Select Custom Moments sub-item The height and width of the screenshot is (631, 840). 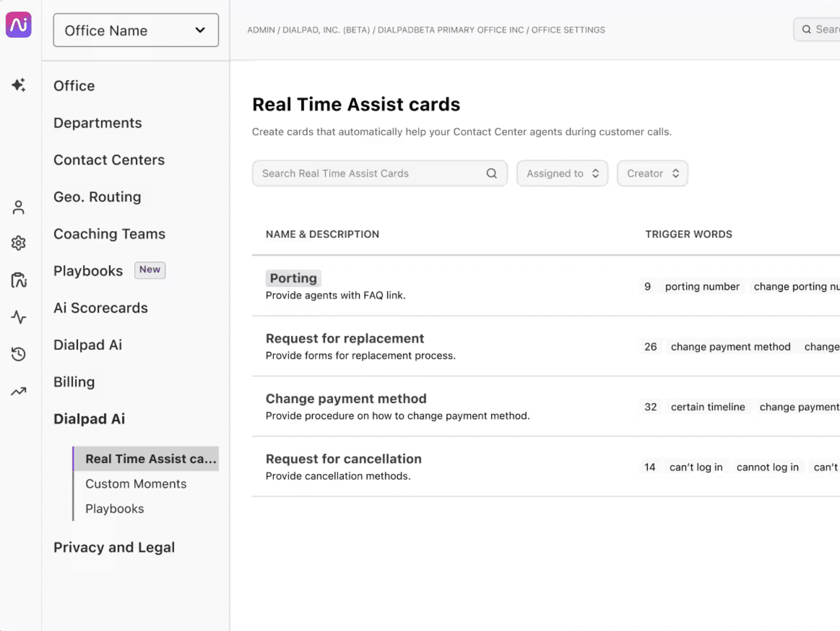coord(136,484)
